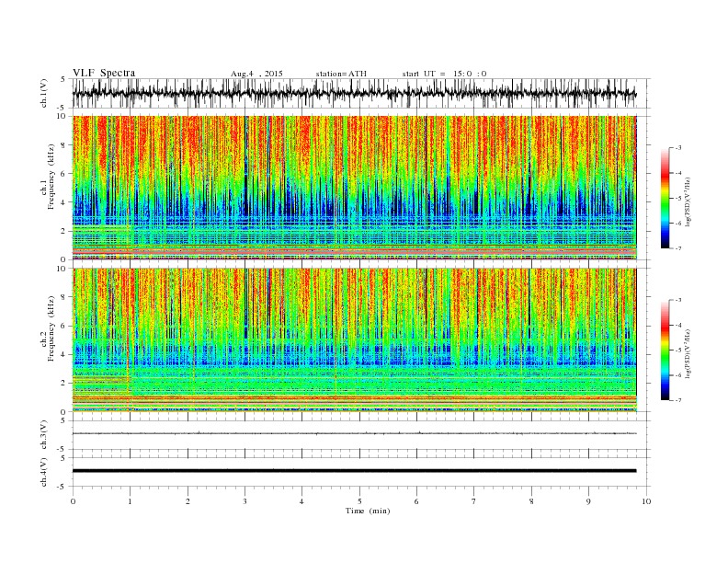This screenshot has width=728, height=563.
Task: Click the "2" kHz tick on ch.1 spectrogram
Action: [64, 231]
